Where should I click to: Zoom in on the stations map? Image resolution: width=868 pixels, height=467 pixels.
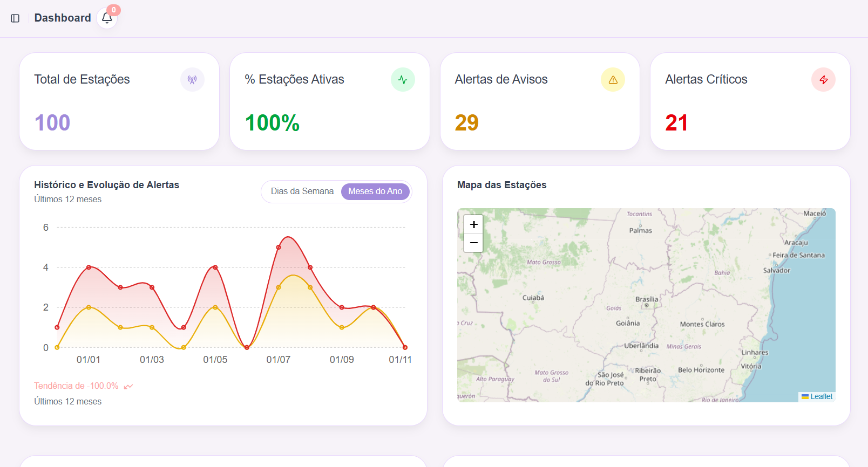[473, 224]
